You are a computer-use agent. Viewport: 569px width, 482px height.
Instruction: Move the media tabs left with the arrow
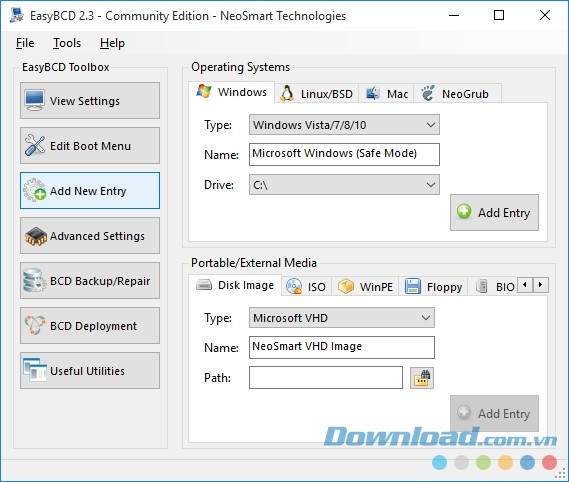[525, 285]
